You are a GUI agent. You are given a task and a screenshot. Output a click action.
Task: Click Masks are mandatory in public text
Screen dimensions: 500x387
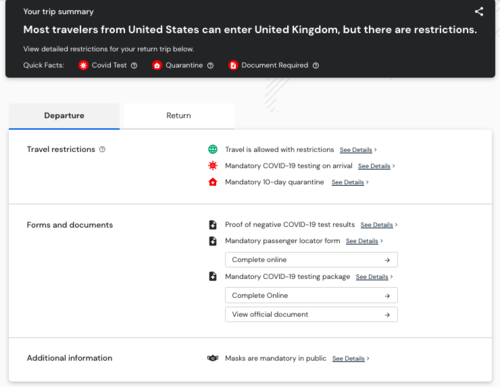tap(275, 358)
